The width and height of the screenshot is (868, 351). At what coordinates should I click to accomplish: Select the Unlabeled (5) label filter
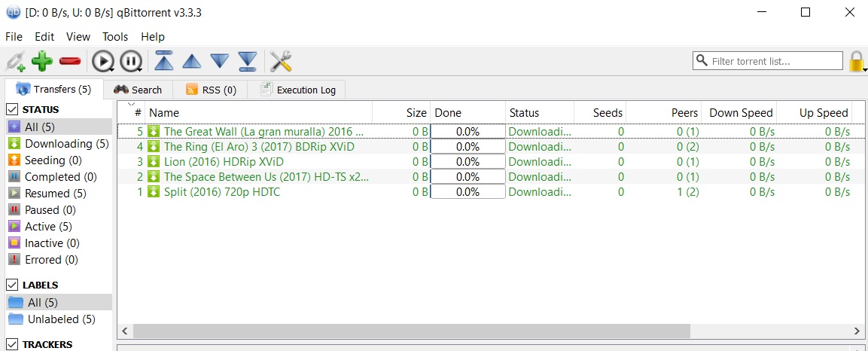61,319
